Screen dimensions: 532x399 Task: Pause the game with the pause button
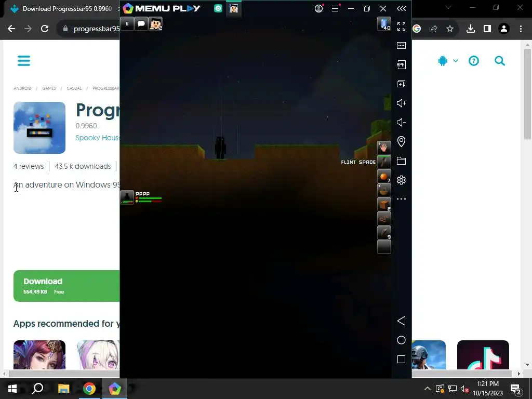pos(127,24)
